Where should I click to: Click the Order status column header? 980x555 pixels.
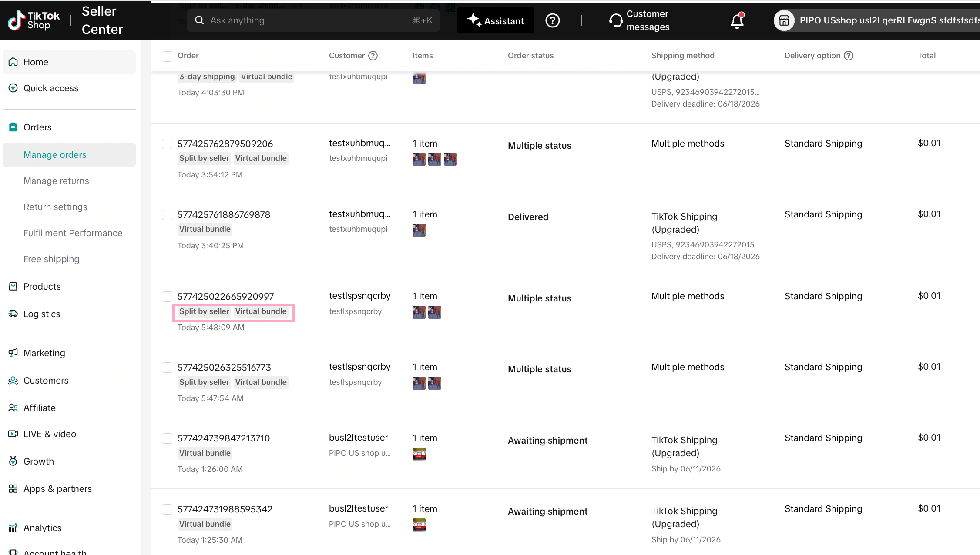(530, 56)
